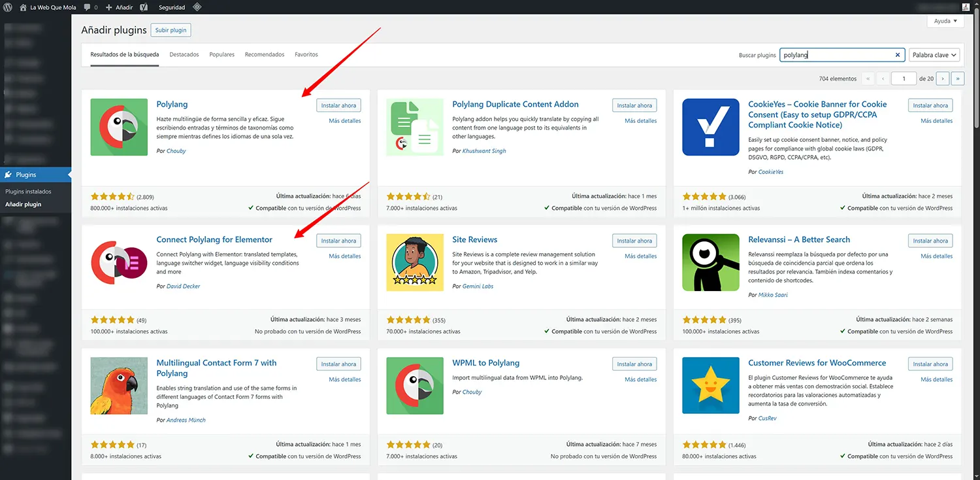Click the Relevanssi eye plugin icon

coord(711,262)
